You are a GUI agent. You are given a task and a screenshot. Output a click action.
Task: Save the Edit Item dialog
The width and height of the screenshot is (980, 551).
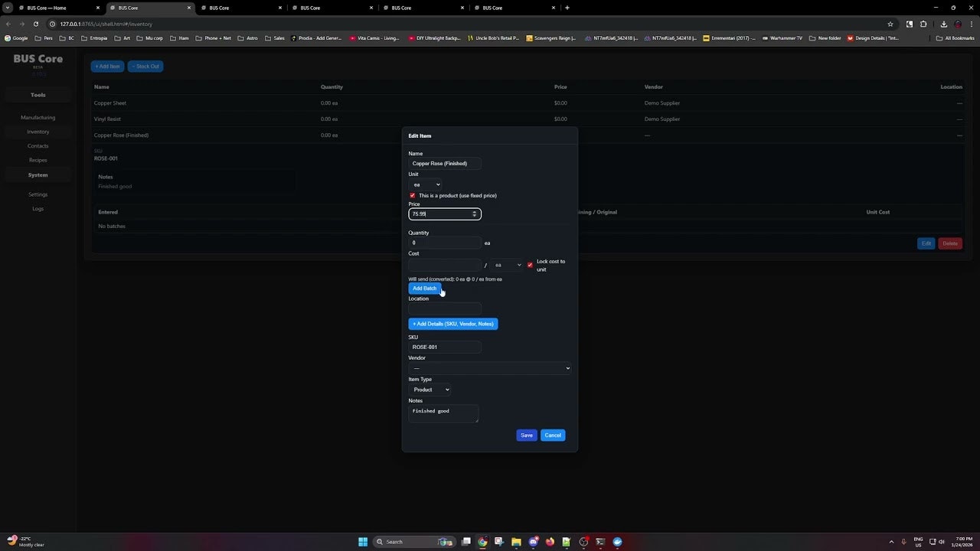pos(527,435)
